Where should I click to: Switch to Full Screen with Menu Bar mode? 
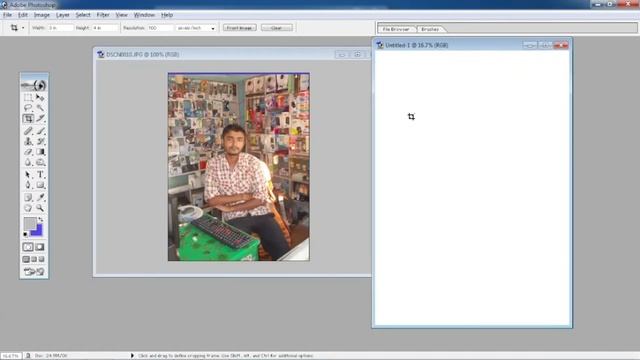point(34,259)
